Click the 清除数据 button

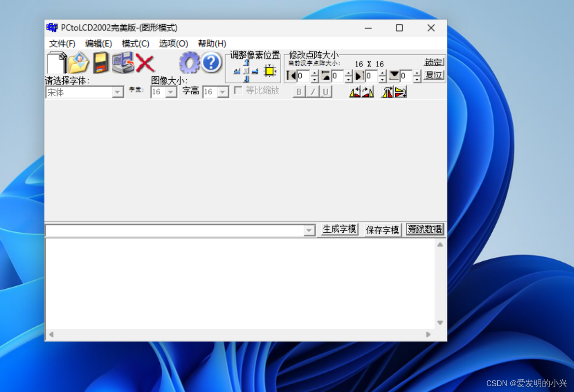[x=425, y=229]
